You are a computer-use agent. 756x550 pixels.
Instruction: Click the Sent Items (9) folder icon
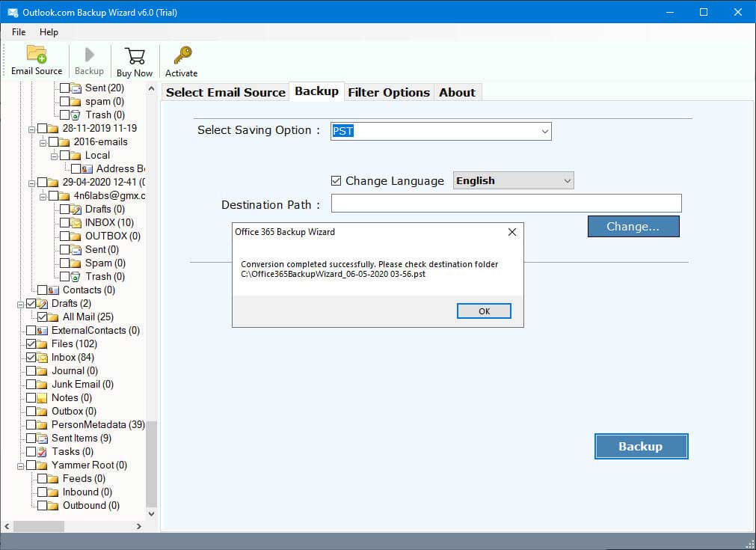42,438
